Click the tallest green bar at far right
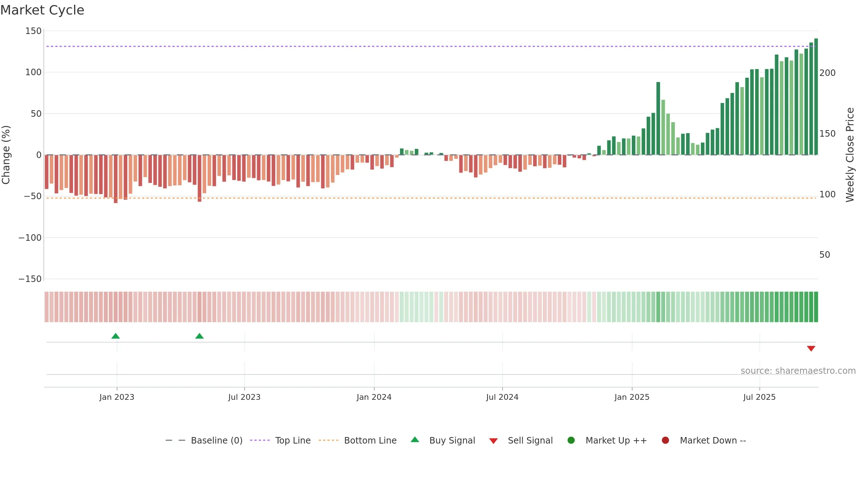868x488 pixels. pyautogui.click(x=816, y=97)
